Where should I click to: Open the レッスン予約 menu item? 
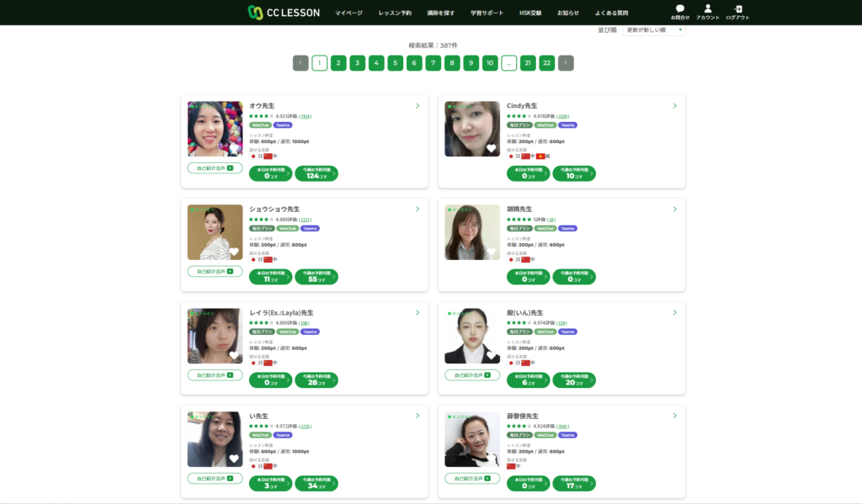point(395,13)
